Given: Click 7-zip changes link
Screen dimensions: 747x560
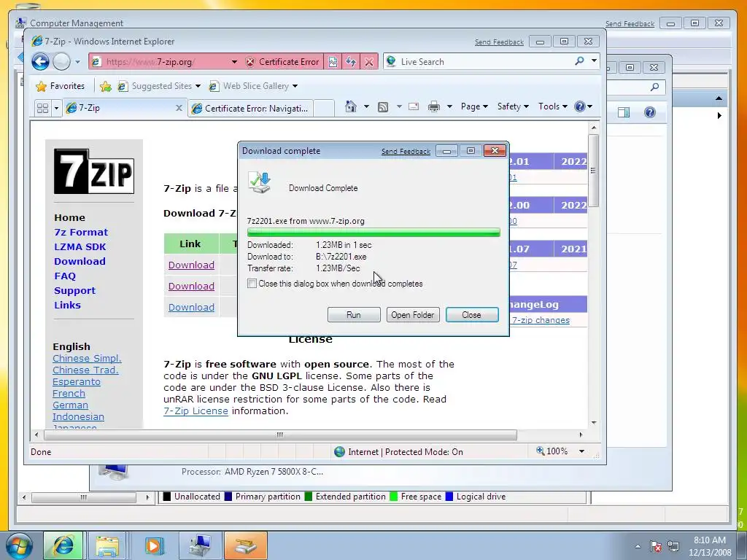Looking at the screenshot, I should tap(541, 320).
